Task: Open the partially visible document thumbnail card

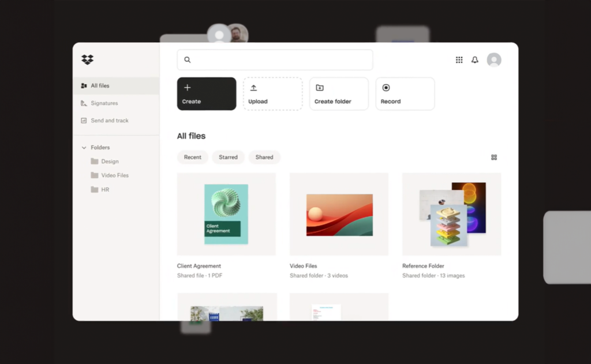Action: pos(339,307)
